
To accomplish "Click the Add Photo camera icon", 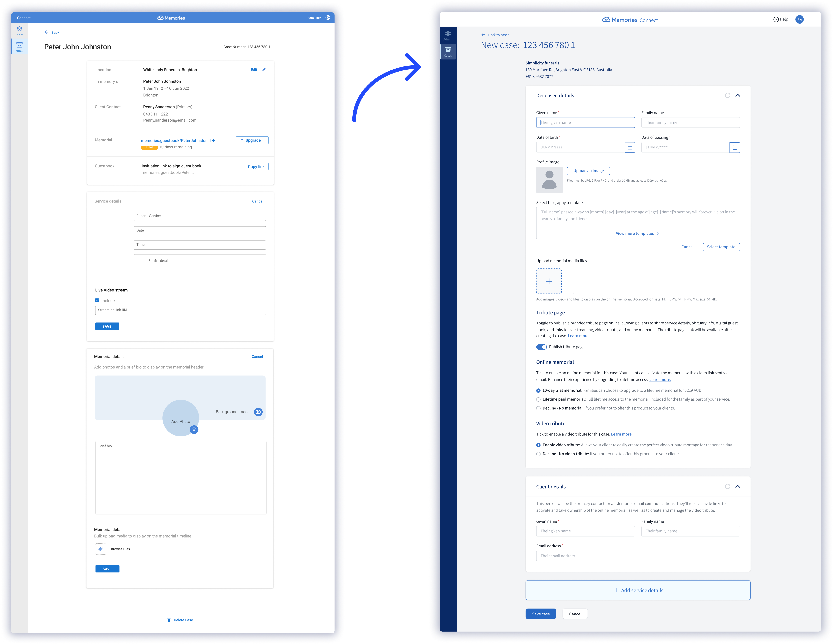I will pos(194,429).
